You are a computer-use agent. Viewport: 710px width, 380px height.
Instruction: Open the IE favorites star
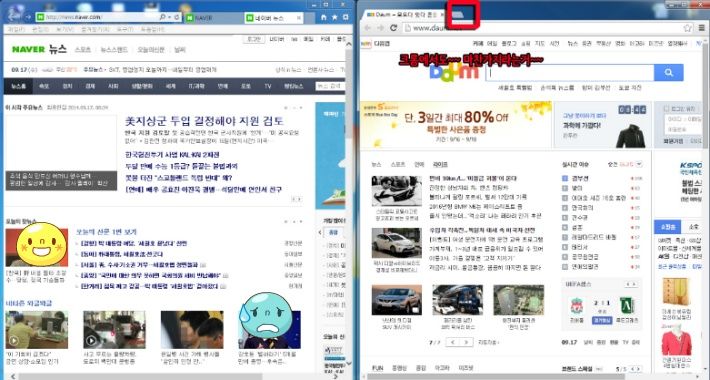[335, 17]
